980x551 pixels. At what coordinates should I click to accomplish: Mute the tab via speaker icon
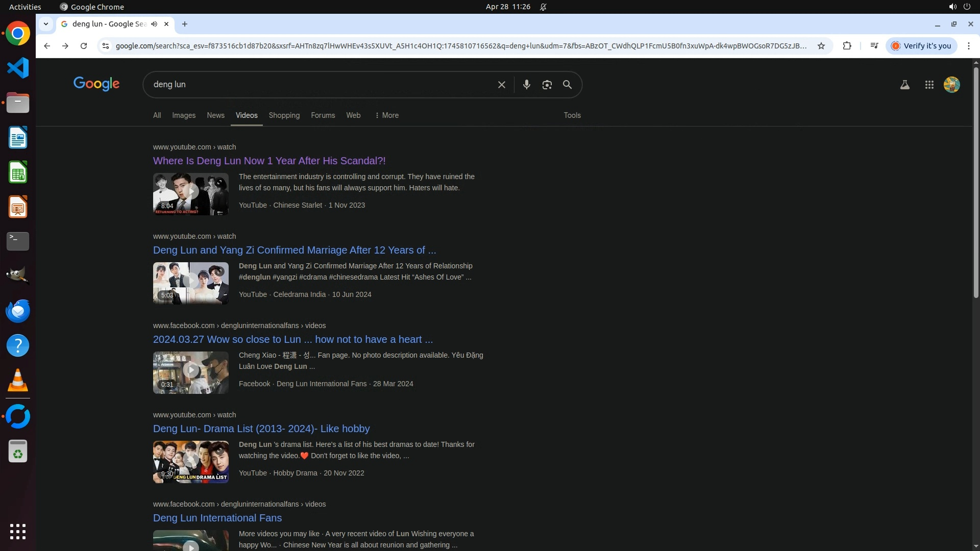pos(154,24)
